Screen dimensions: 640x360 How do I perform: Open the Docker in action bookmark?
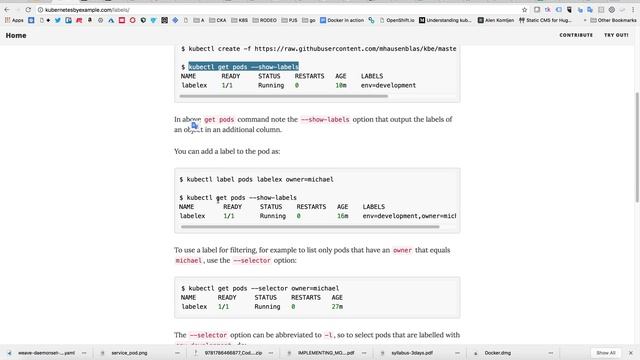click(x=342, y=20)
